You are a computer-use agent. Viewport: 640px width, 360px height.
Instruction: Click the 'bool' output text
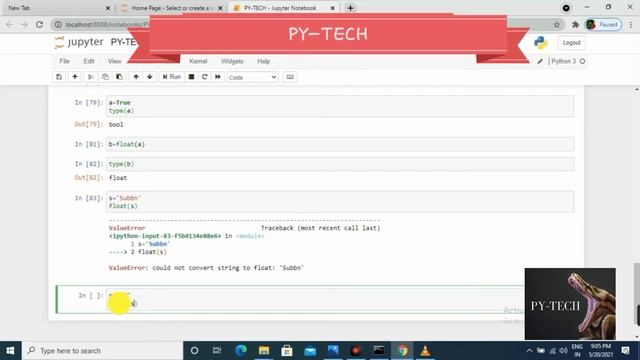coord(116,124)
